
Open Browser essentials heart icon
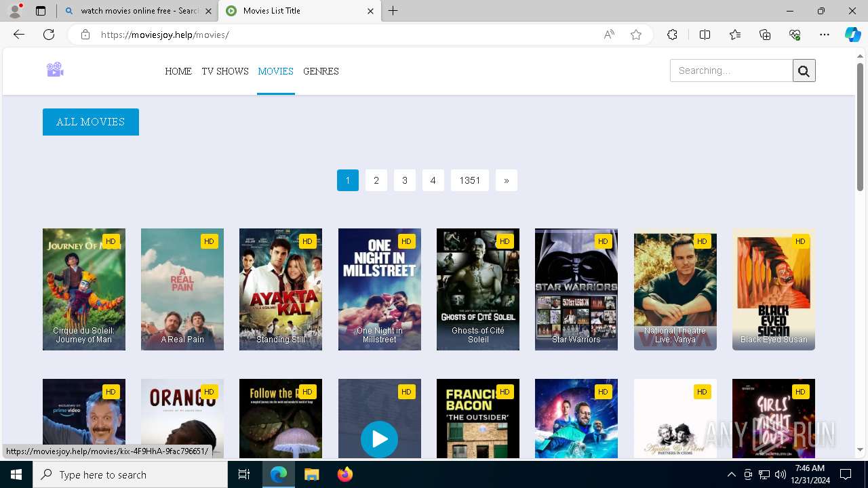[795, 35]
